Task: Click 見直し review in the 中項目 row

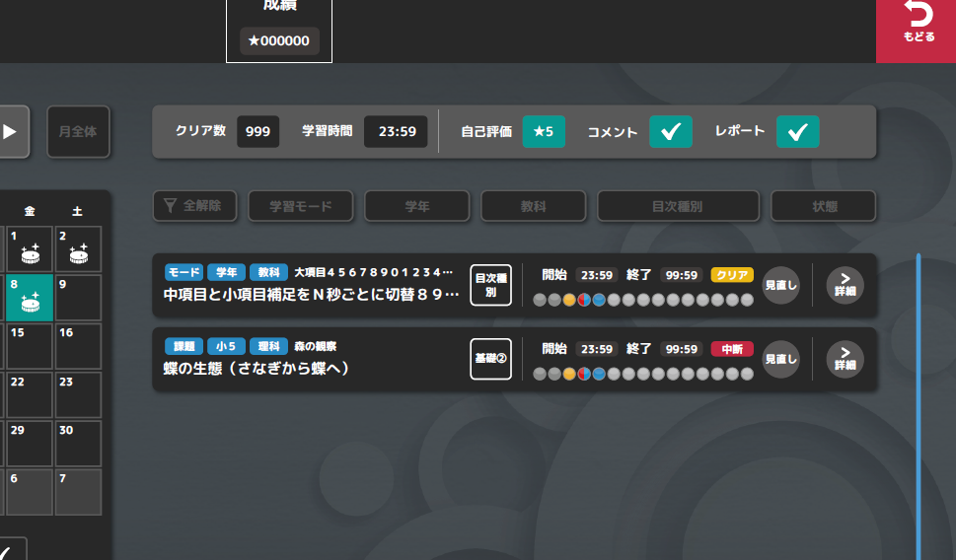Action: coord(781,285)
